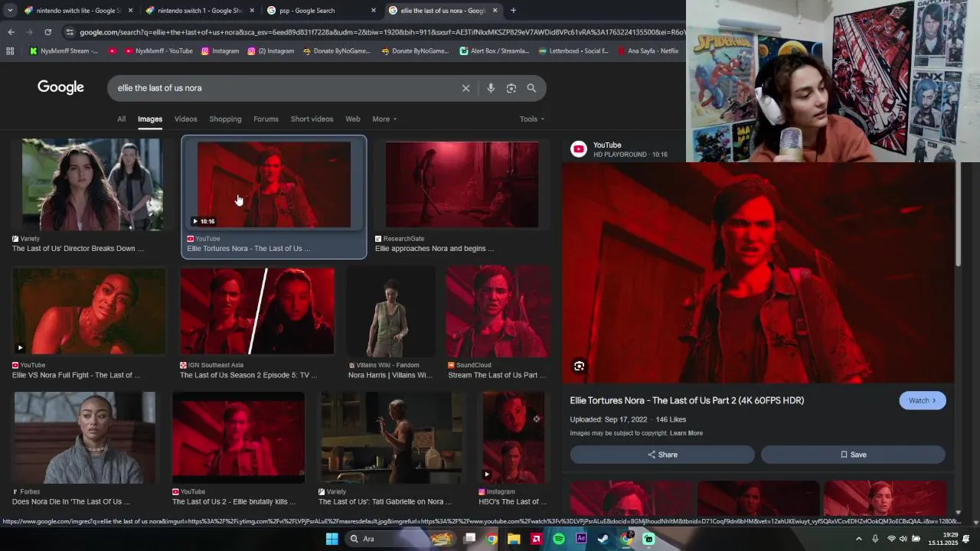Start voice search with the microphone icon
Image resolution: width=980 pixels, height=551 pixels.
[x=491, y=88]
